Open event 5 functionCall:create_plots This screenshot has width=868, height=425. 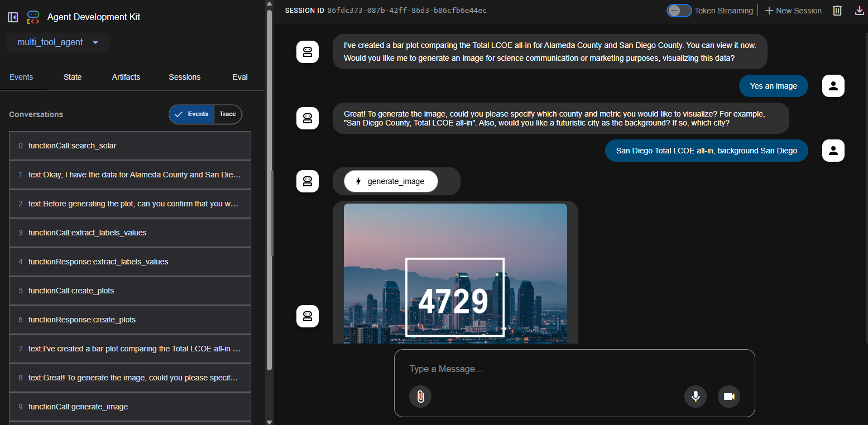coord(130,291)
